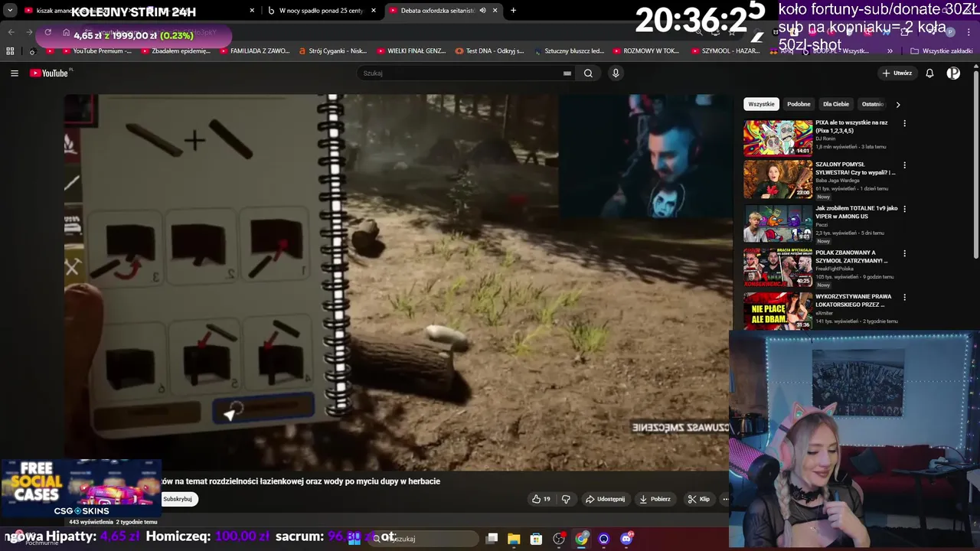Expand hidden bookmarks with the double chevron

[890, 51]
